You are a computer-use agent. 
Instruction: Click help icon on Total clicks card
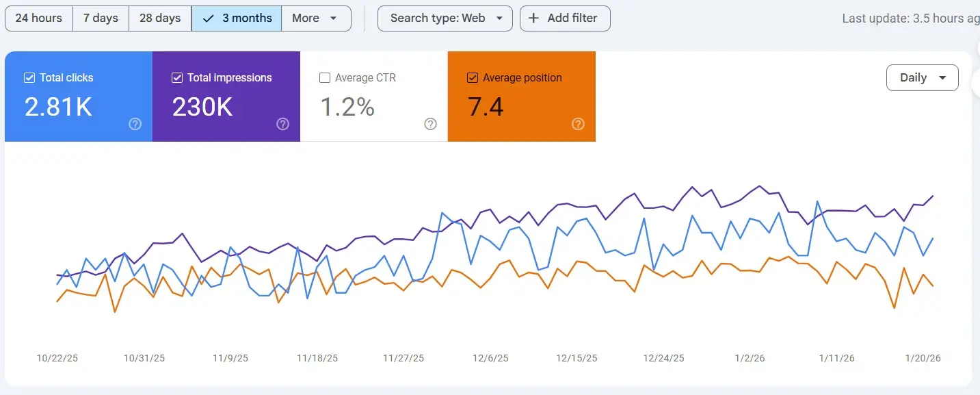[x=135, y=124]
